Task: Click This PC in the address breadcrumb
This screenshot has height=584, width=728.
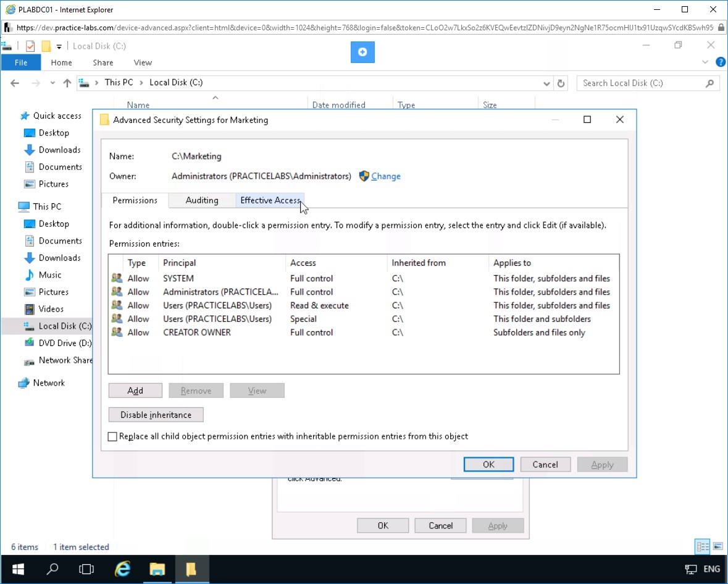Action: pyautogui.click(x=119, y=83)
